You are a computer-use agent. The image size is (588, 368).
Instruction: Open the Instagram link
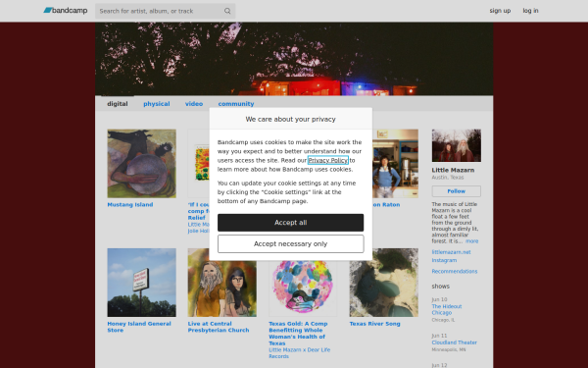coord(444,260)
